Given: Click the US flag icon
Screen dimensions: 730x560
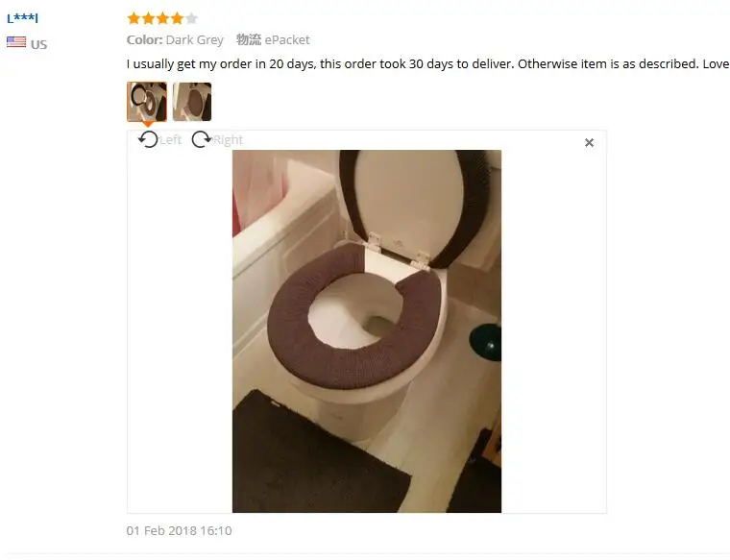Looking at the screenshot, I should tap(16, 42).
